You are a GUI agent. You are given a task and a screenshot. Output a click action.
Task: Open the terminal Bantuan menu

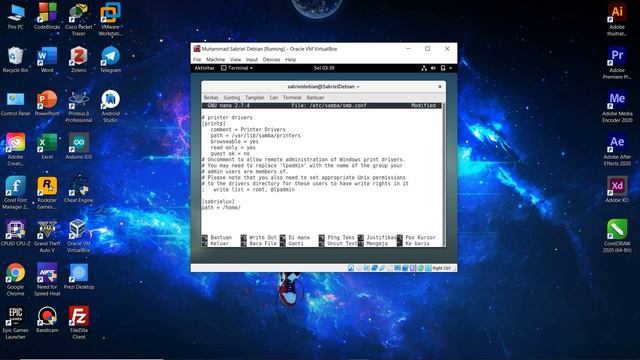315,98
